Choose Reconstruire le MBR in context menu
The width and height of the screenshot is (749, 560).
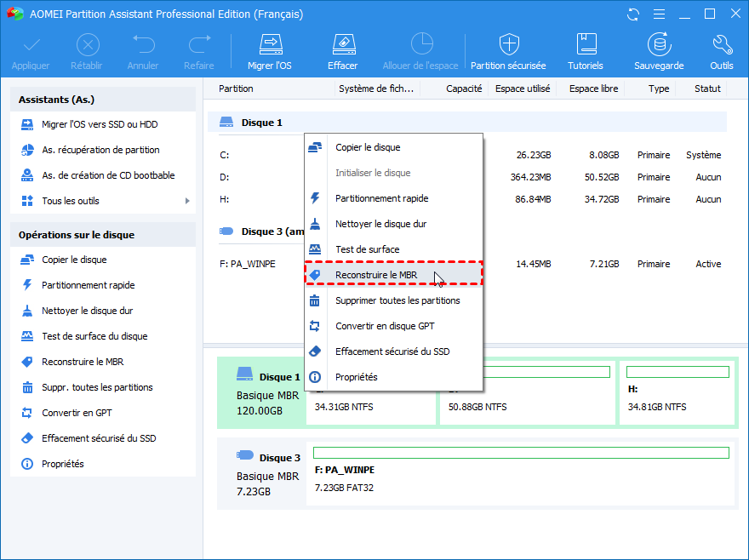pyautogui.click(x=375, y=275)
